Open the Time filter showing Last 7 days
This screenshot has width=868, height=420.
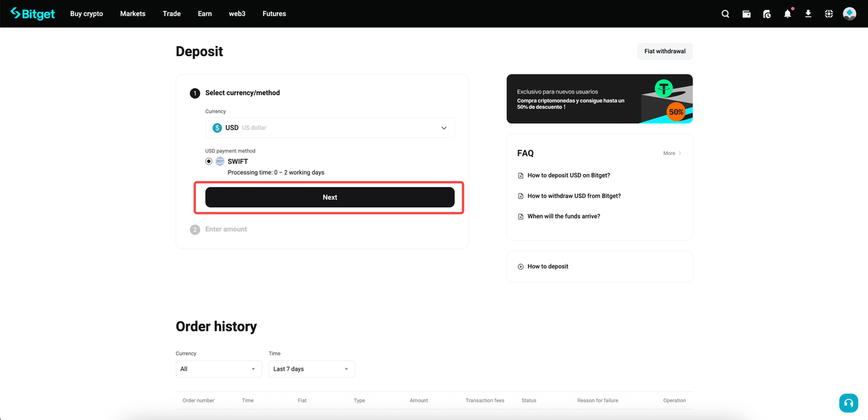(x=311, y=369)
